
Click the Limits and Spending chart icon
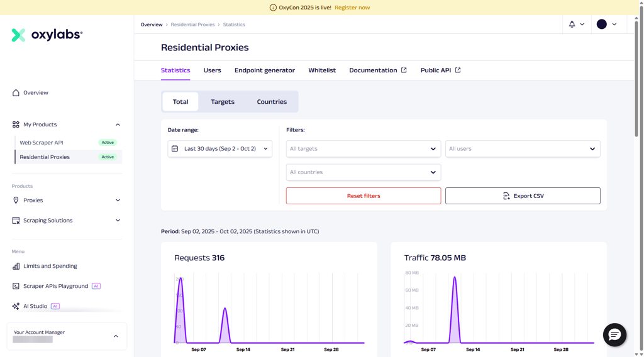[x=16, y=266]
